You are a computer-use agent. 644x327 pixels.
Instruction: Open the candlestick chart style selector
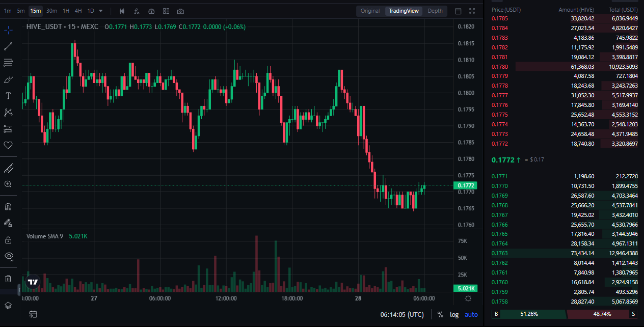122,11
